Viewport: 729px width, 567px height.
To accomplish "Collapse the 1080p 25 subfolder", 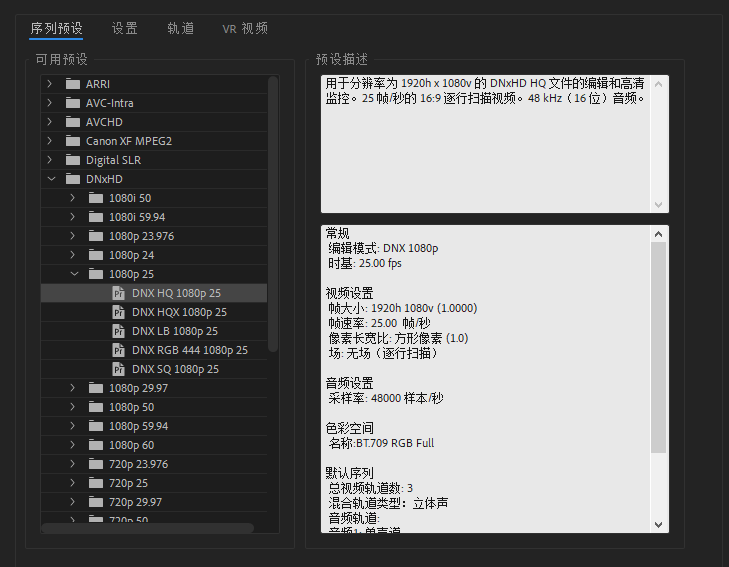I will pyautogui.click(x=72, y=274).
